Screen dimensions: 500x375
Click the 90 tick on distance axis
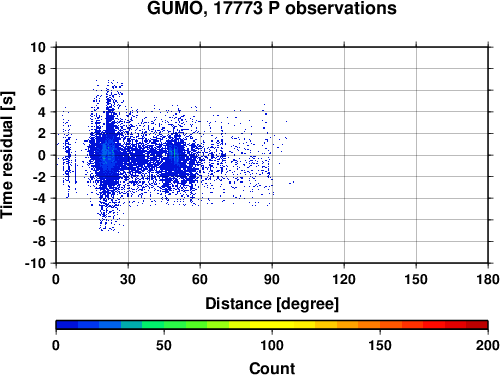pyautogui.click(x=272, y=279)
